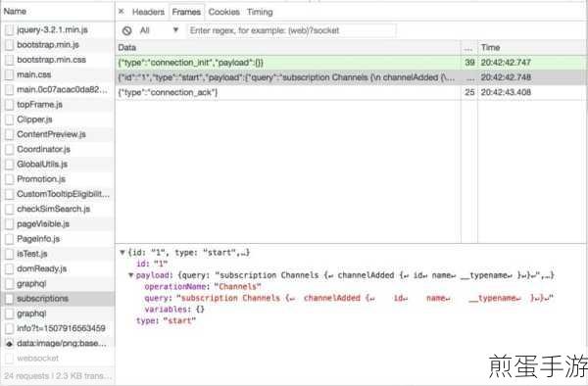Open isTest.js request
The height and width of the screenshot is (386, 588).
point(58,254)
